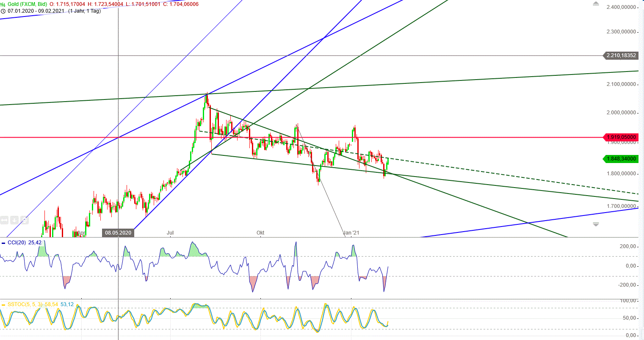Click the SSTOC value 58,54
644x340 pixels.
click(x=52, y=304)
